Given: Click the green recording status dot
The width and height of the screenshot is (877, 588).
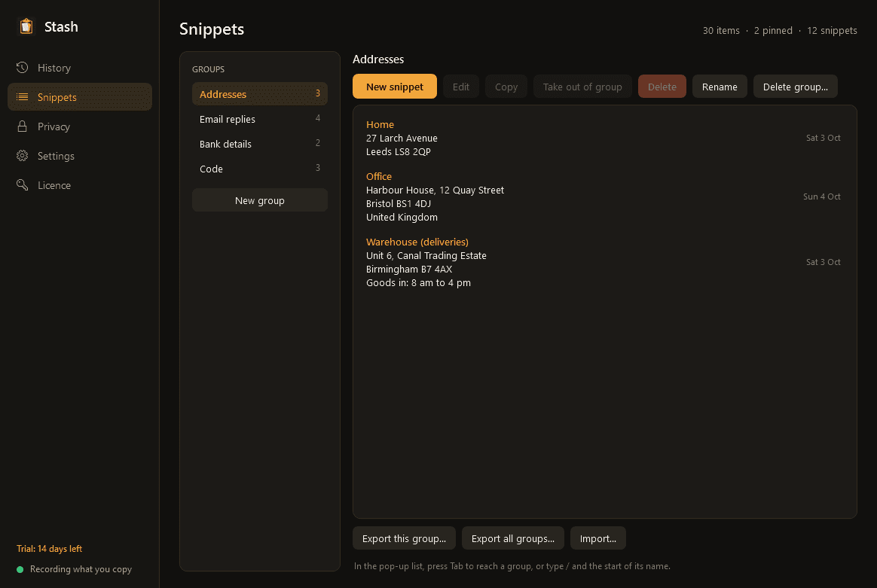Looking at the screenshot, I should [x=20, y=570].
